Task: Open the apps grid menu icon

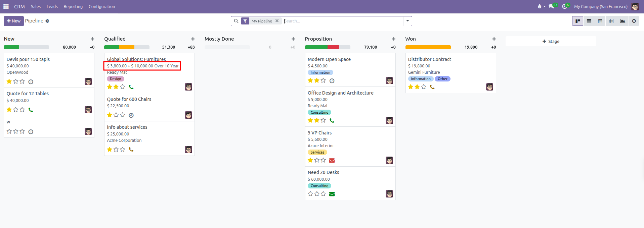Action: click(6, 6)
